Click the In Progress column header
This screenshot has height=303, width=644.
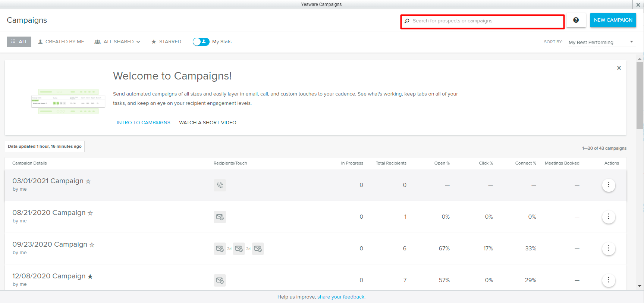[352, 163]
